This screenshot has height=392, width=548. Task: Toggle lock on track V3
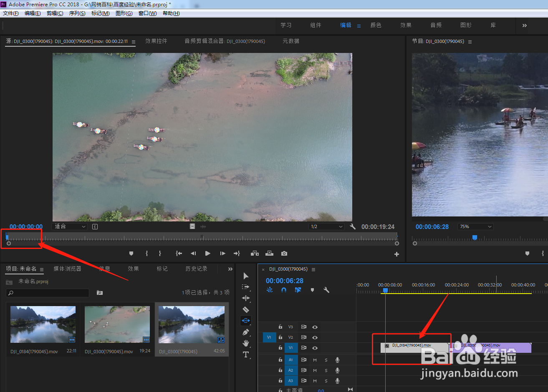coord(280,327)
